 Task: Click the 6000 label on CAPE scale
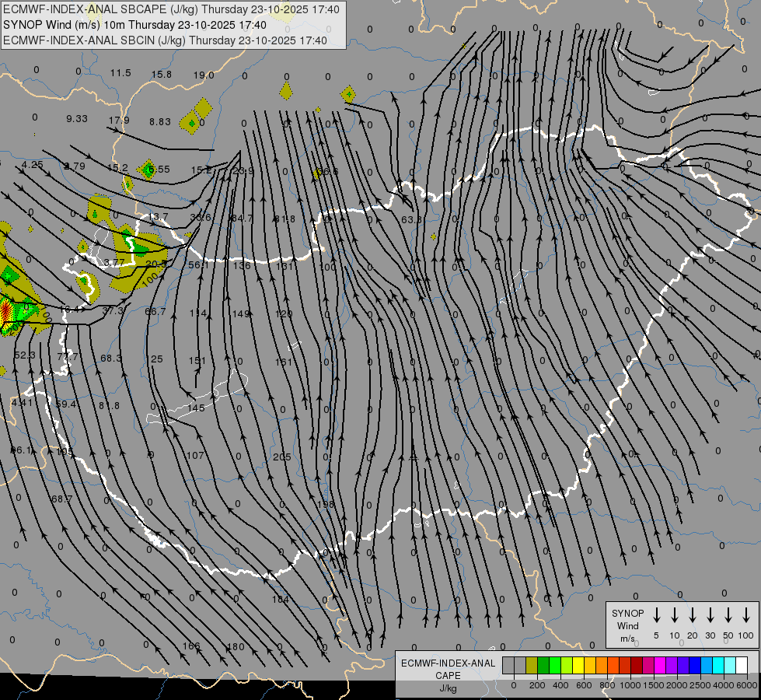748,685
